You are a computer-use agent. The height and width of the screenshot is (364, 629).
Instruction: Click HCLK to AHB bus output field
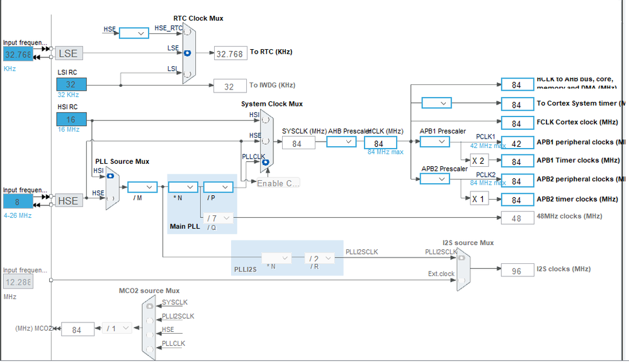click(518, 84)
